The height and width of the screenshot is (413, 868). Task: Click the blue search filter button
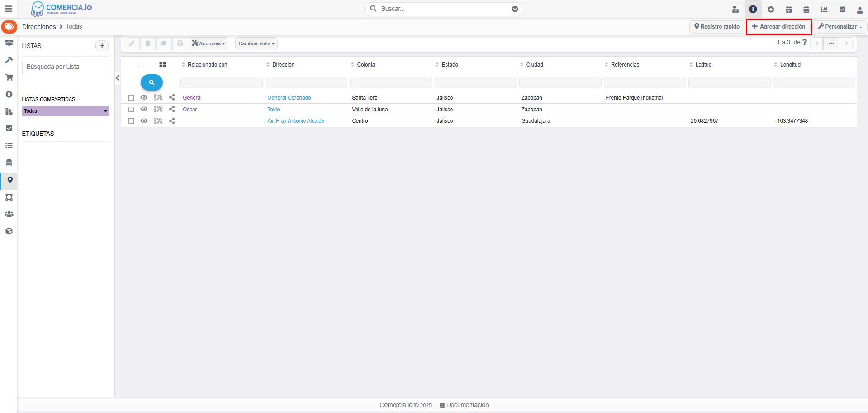point(152,82)
